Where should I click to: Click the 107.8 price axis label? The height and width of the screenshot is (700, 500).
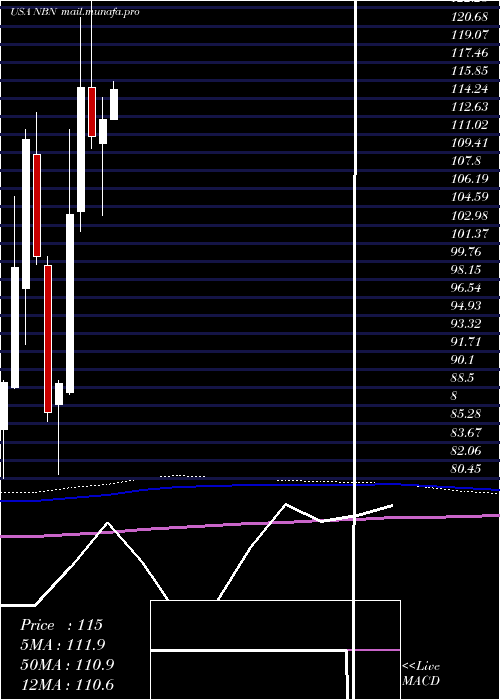(466, 161)
